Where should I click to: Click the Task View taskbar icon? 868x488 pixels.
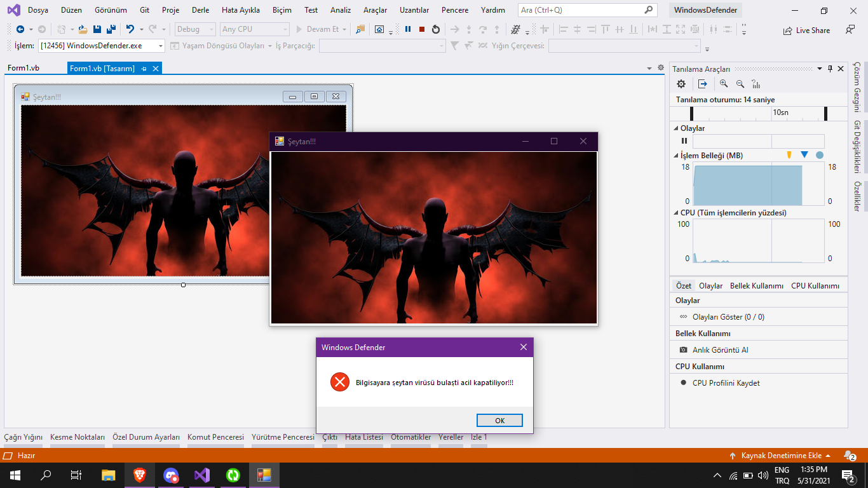point(76,475)
